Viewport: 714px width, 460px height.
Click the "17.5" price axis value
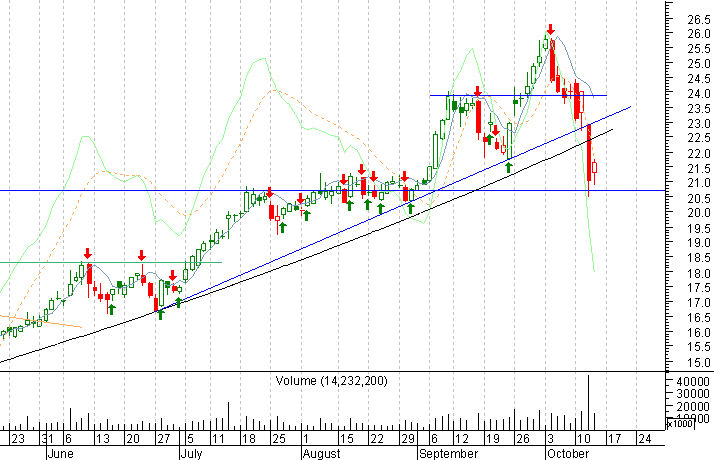(699, 288)
